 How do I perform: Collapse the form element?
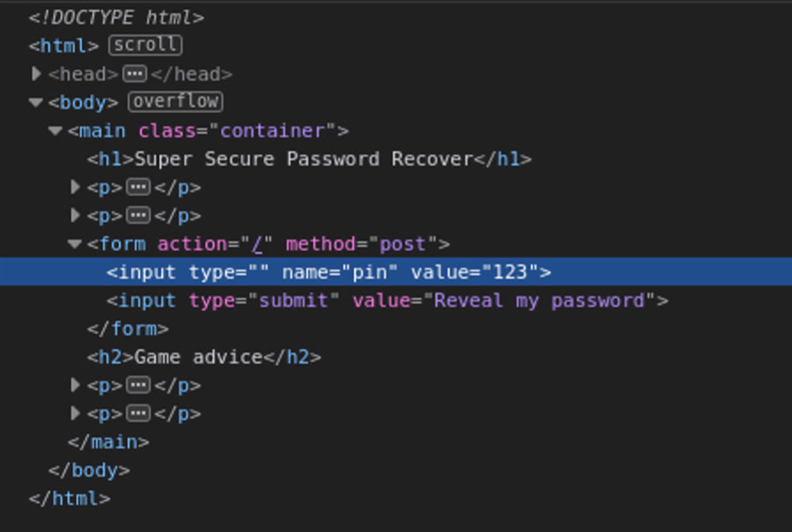[75, 244]
